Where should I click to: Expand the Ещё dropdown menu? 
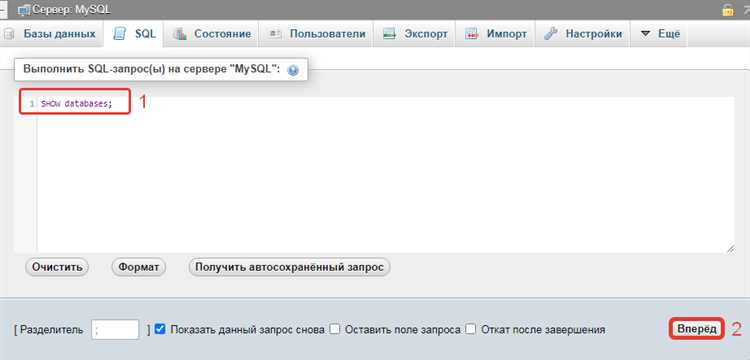[x=660, y=34]
